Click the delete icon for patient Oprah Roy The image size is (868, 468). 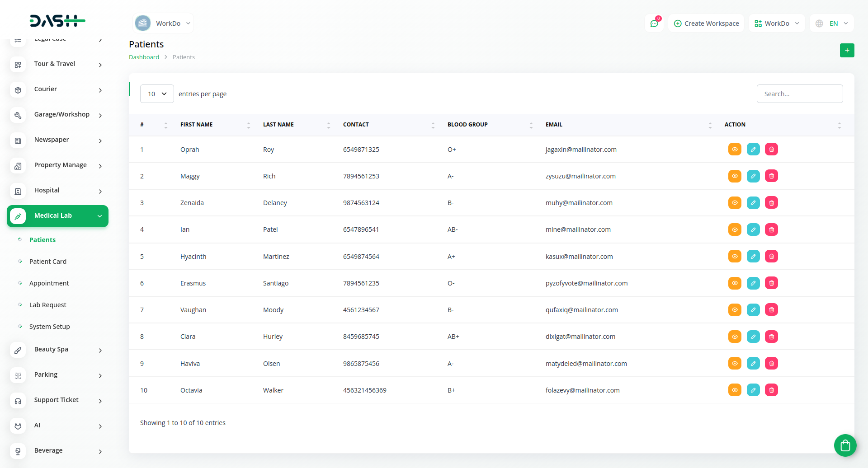[x=771, y=150]
